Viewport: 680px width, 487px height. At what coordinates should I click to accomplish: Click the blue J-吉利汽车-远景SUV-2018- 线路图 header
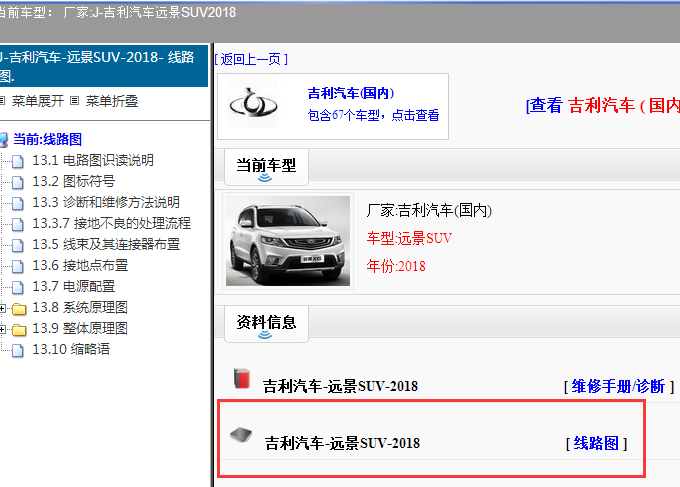pyautogui.click(x=103, y=66)
